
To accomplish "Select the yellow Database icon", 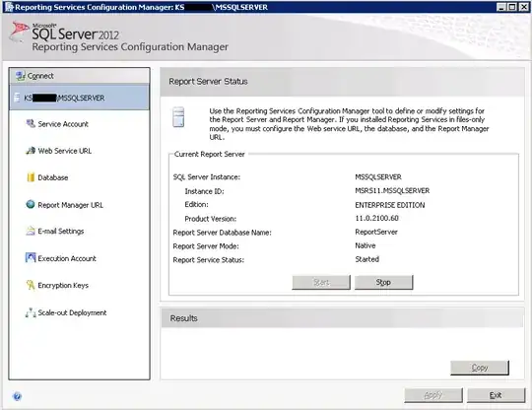I will tap(31, 177).
